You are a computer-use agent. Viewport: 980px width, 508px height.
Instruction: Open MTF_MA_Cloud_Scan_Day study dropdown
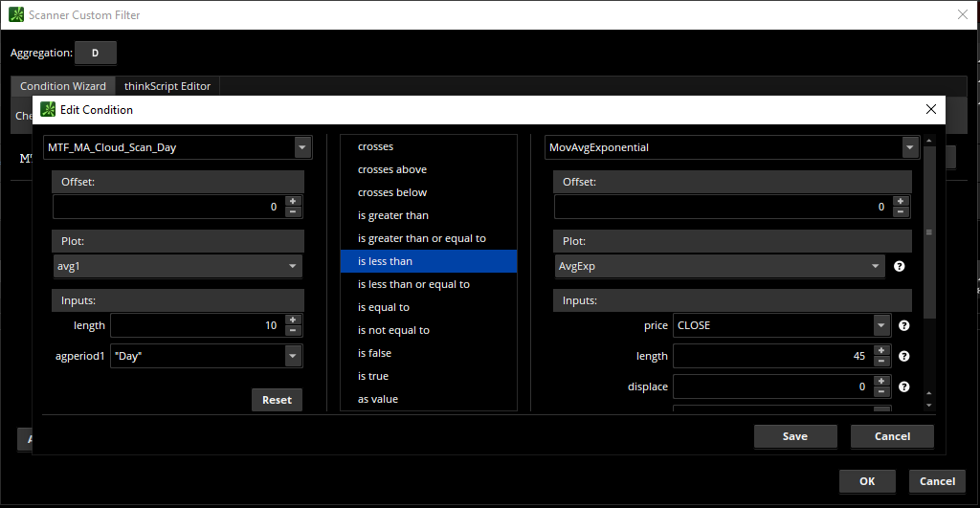(302, 147)
